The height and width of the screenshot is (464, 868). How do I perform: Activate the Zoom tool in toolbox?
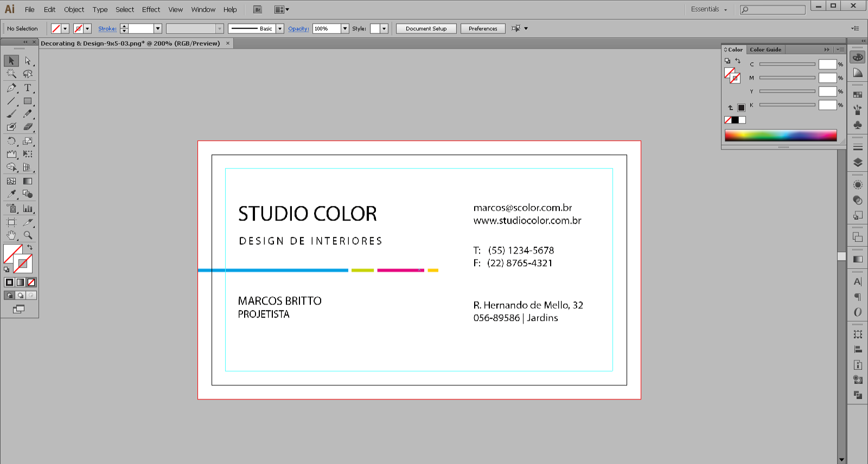(28, 235)
